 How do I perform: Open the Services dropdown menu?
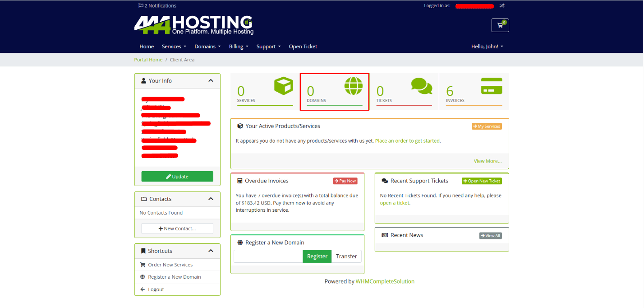click(x=174, y=47)
